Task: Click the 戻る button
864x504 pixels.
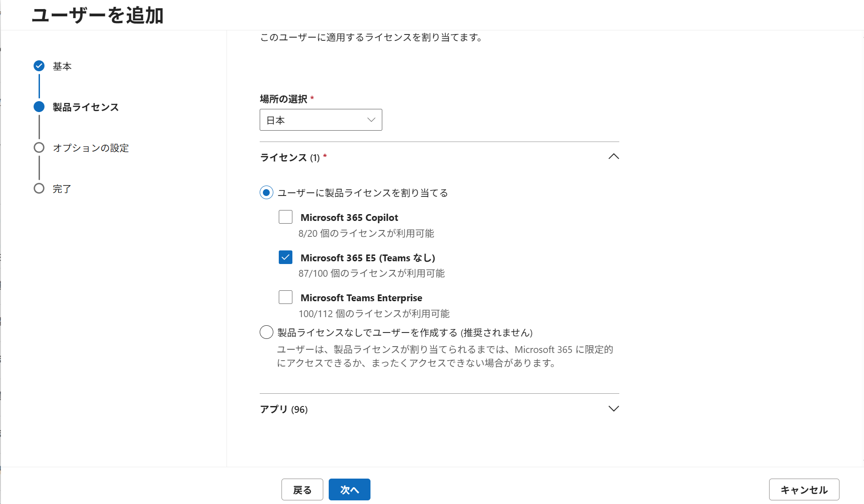Action: (x=302, y=489)
